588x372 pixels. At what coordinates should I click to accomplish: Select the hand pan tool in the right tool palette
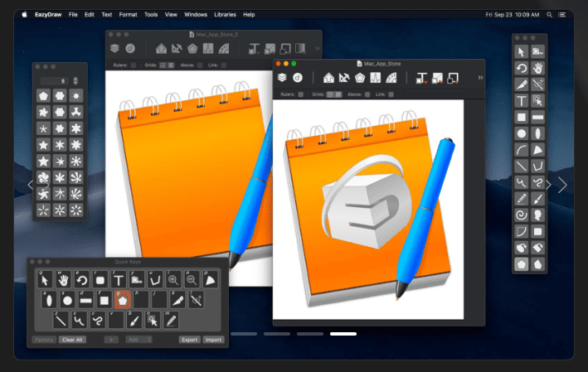tap(537, 68)
